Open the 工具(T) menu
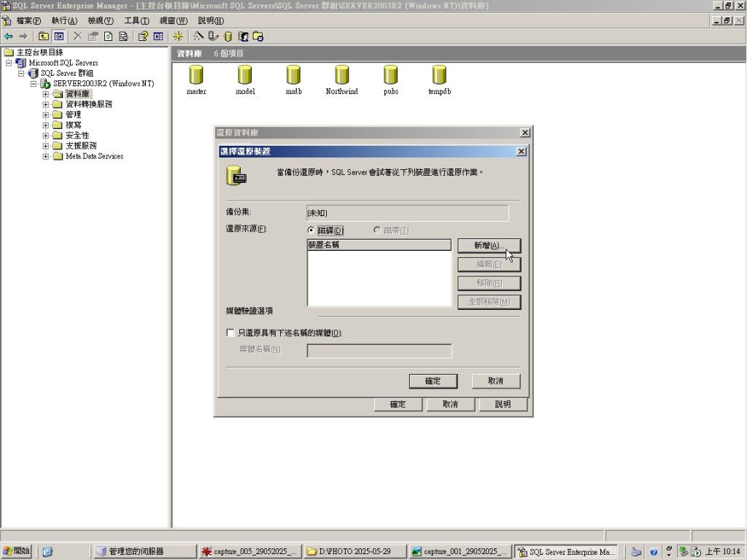Image resolution: width=747 pixels, height=560 pixels. coord(136,20)
